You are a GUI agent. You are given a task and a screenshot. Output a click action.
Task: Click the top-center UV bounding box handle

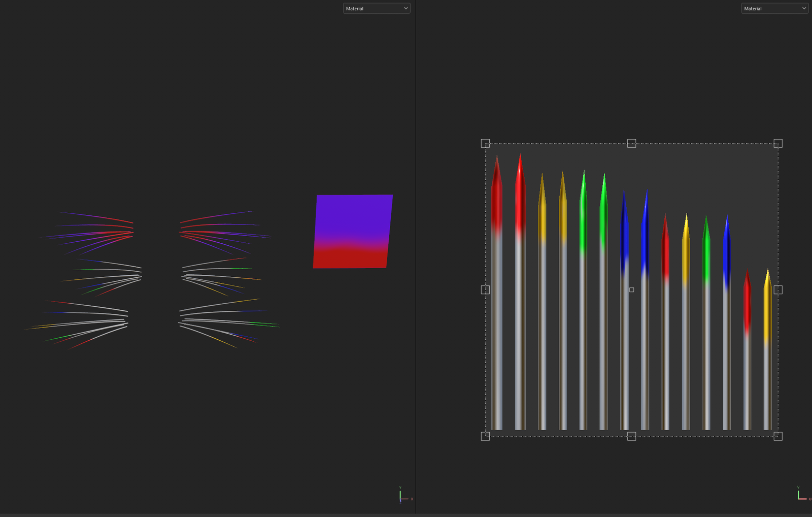point(631,144)
